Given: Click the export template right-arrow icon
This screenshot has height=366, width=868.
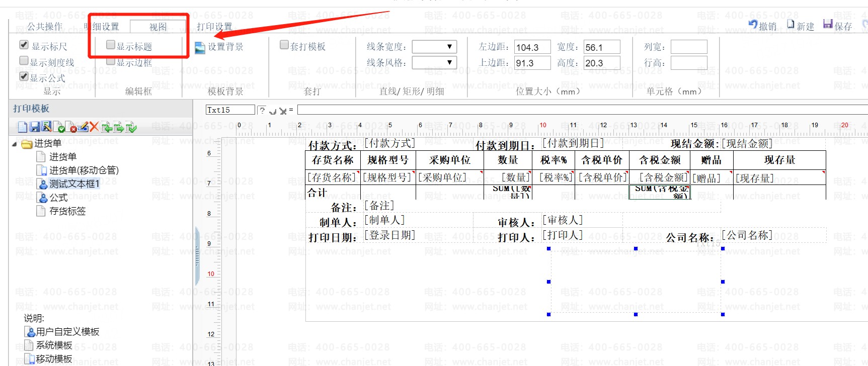Looking at the screenshot, I should pos(119,127).
